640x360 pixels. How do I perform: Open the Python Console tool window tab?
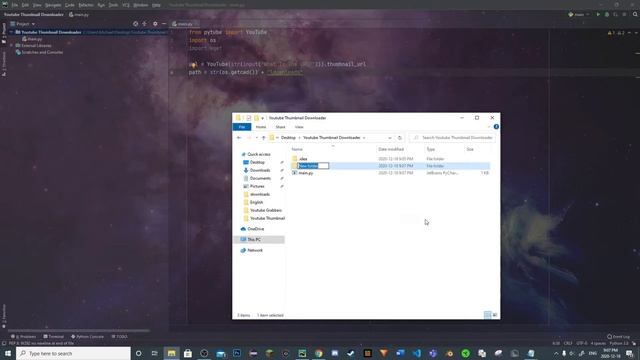pos(87,337)
